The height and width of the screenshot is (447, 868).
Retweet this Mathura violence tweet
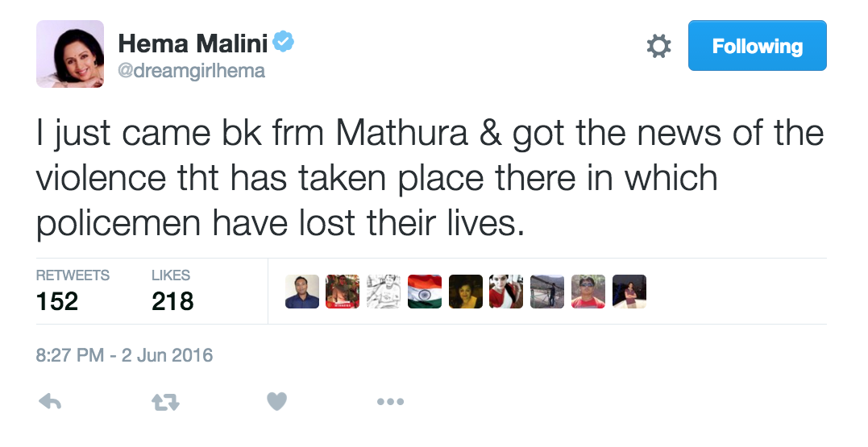coord(164,401)
